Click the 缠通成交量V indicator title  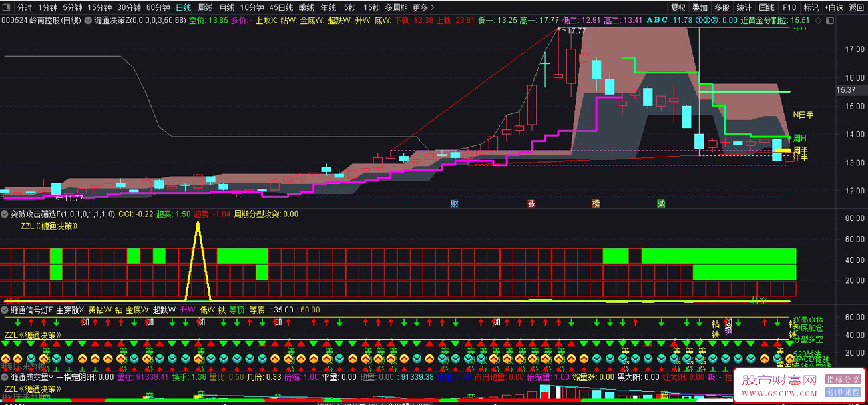pos(33,377)
